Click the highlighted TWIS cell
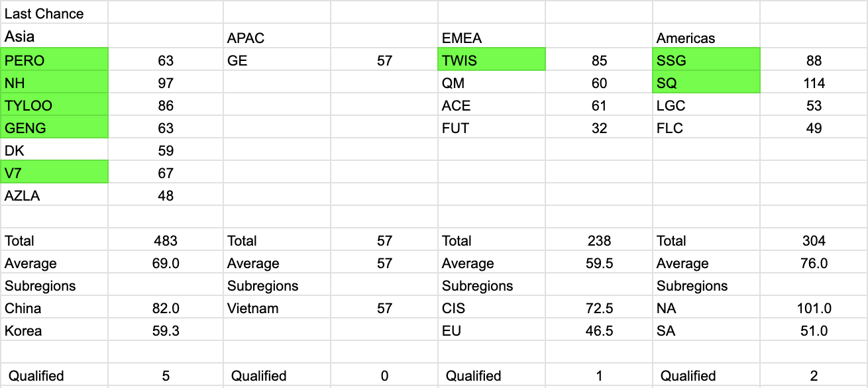 (x=491, y=61)
